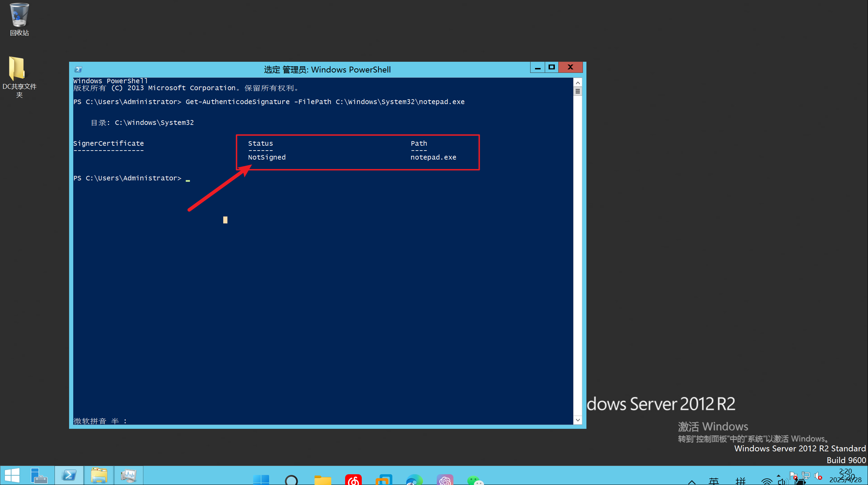Maximize the PowerShell window
The height and width of the screenshot is (485, 868).
pyautogui.click(x=552, y=67)
